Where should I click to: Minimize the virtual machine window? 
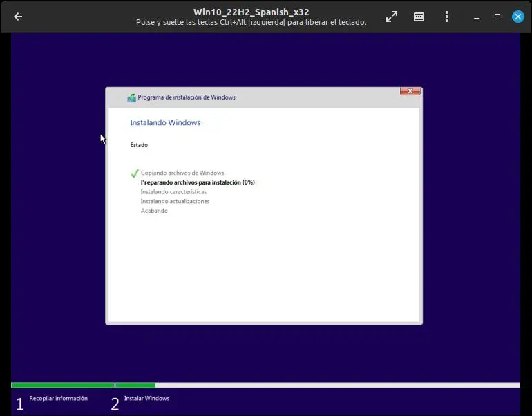477,17
